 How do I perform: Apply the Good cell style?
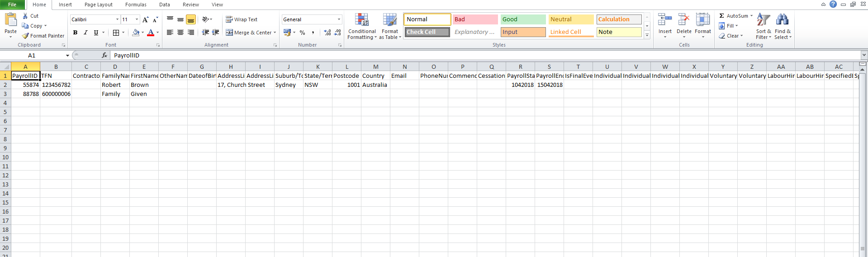tap(523, 19)
